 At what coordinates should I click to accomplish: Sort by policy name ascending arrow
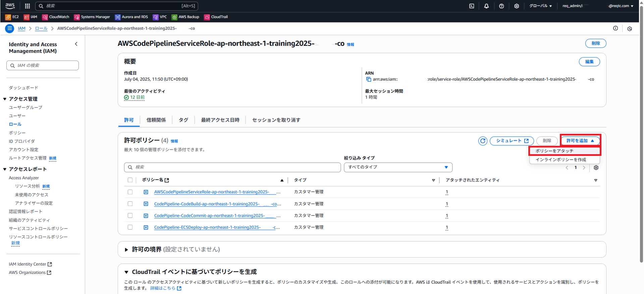tap(282, 180)
